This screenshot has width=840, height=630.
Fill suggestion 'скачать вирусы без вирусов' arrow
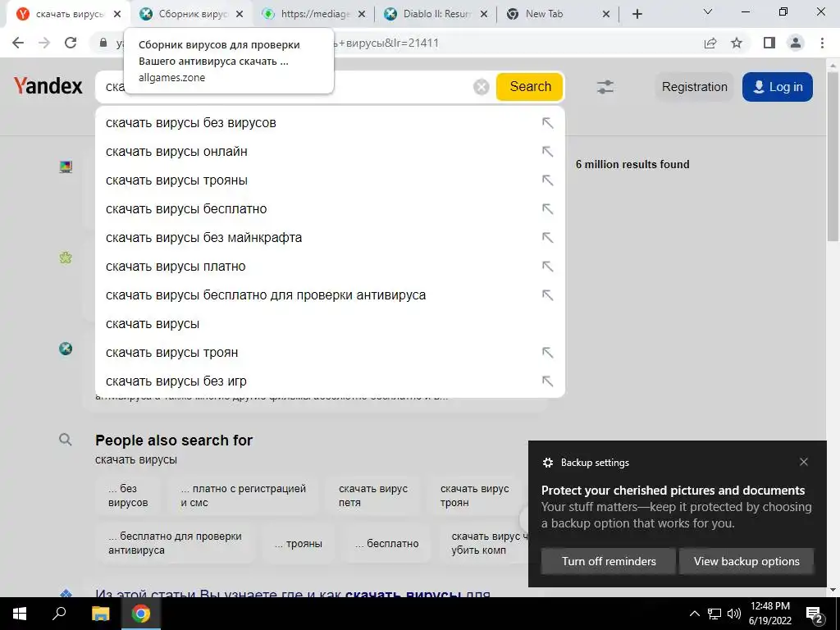pos(547,123)
